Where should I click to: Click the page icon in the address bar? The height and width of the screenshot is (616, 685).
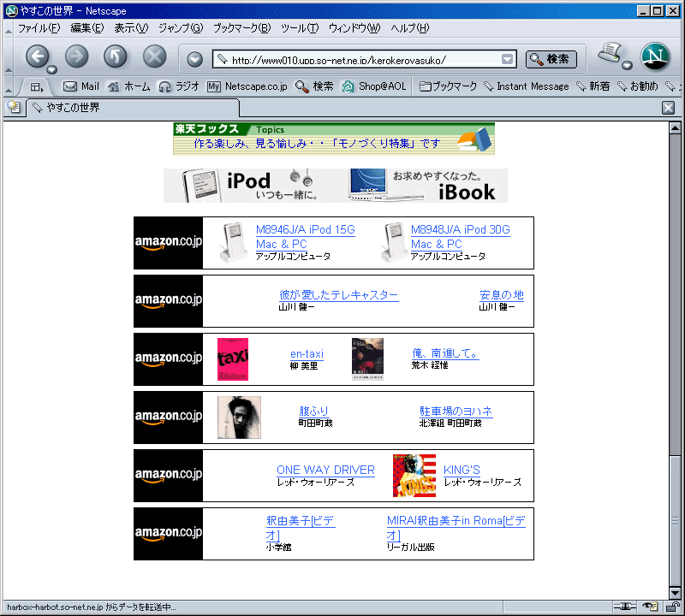click(x=223, y=59)
